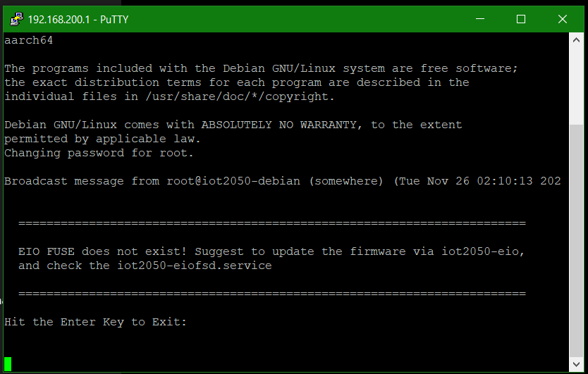Click the 'Hit the Enter Key to Exit:' prompt
The image size is (588, 374).
96,322
